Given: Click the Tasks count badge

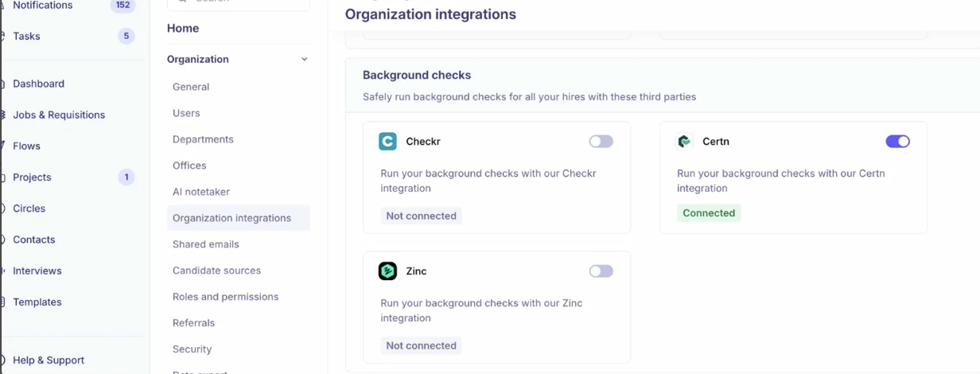Looking at the screenshot, I should coord(126,36).
